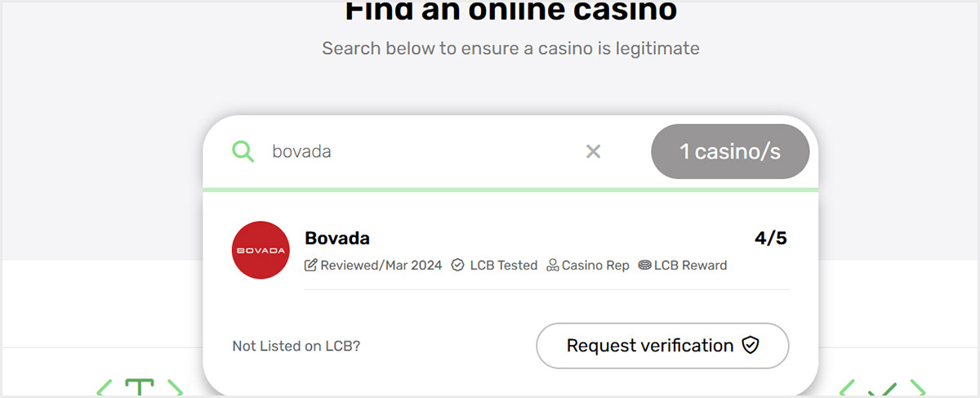
Task: Click the "Reviewed/Mar 2024" label
Action: click(x=381, y=265)
